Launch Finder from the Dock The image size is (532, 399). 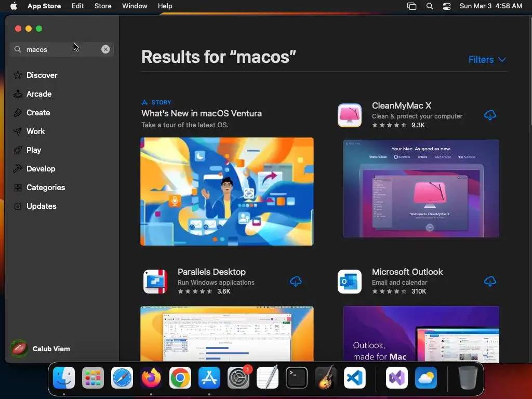[64, 378]
